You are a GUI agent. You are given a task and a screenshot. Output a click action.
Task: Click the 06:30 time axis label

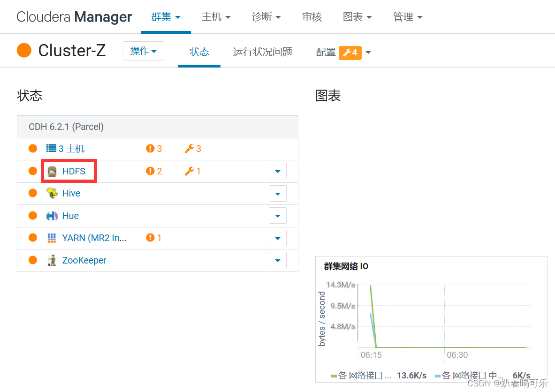[x=457, y=355]
